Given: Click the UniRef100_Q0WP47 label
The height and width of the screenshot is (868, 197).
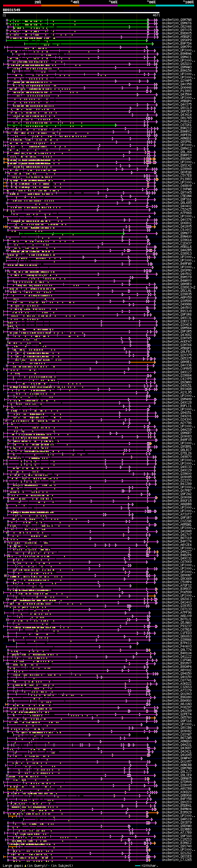Looking at the screenshot, I should click(177, 758).
